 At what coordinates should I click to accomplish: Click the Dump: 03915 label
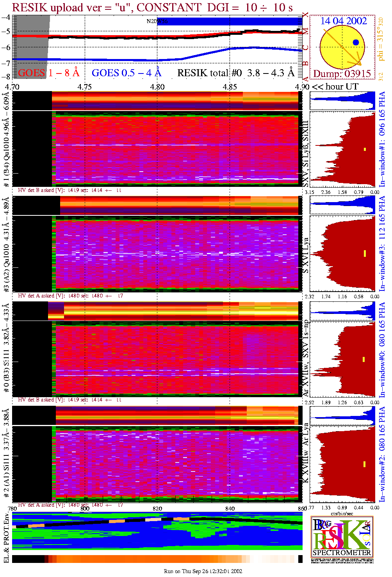[342, 74]
